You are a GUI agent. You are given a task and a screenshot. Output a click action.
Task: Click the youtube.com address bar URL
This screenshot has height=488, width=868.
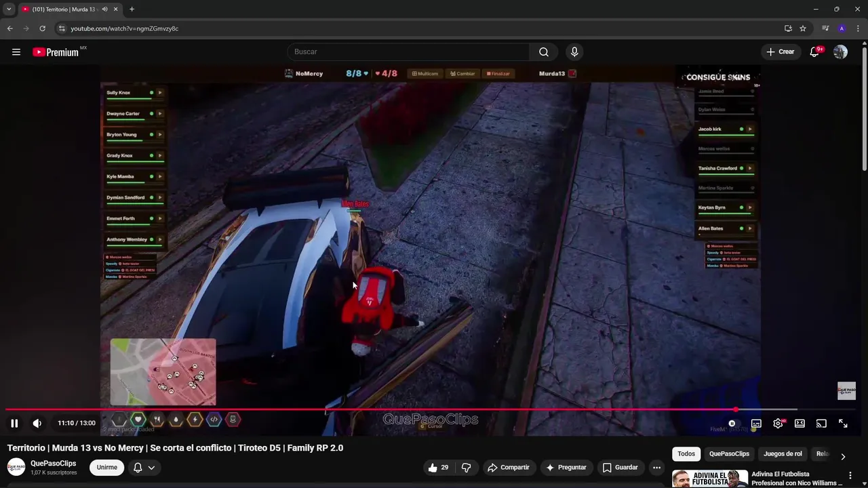coord(125,28)
